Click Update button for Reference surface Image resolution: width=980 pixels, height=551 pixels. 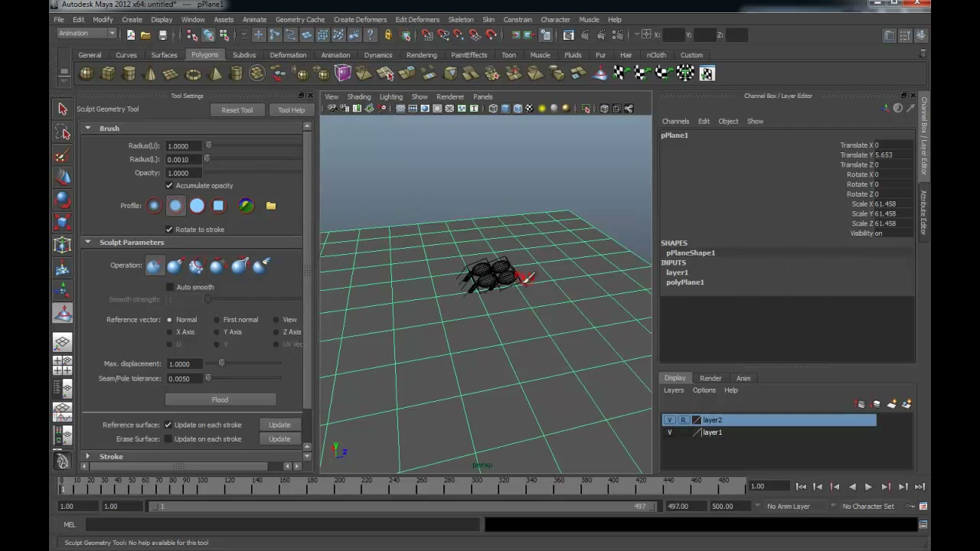click(279, 425)
